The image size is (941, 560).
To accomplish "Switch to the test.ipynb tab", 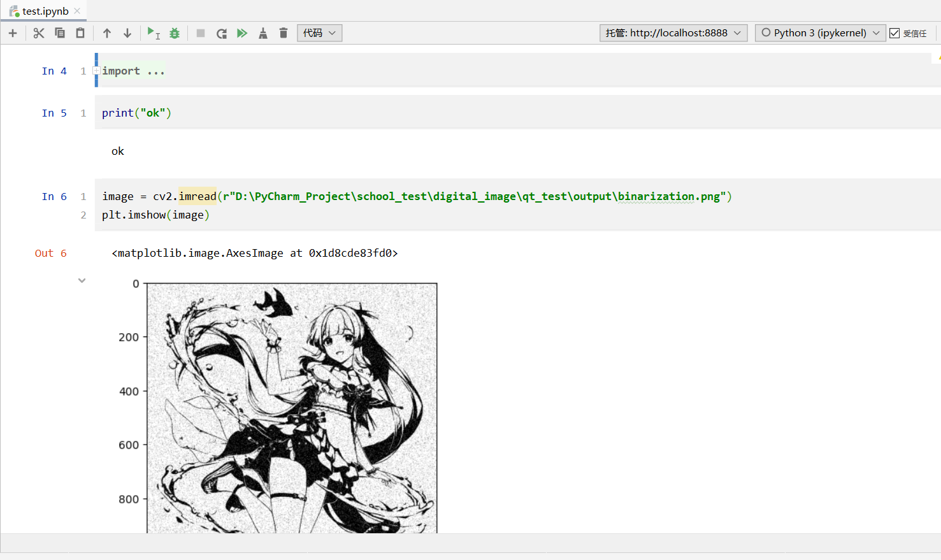I will pyautogui.click(x=45, y=11).
